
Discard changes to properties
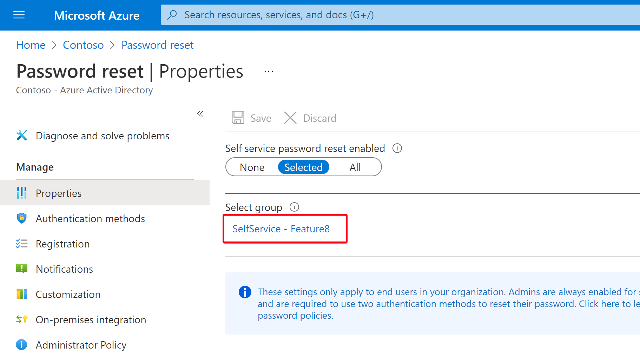[310, 118]
